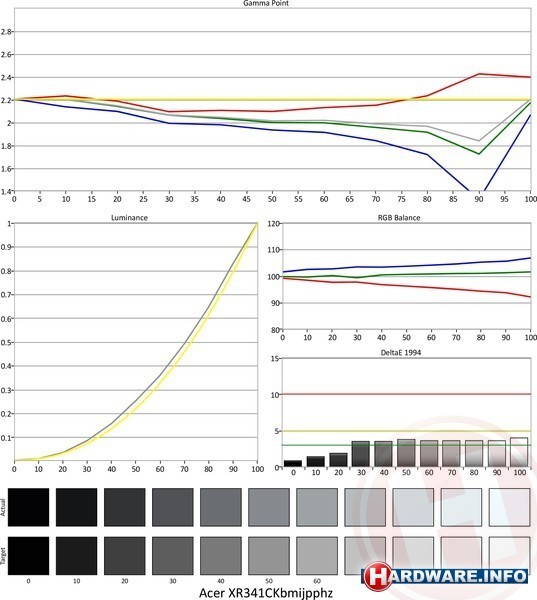Screen dimensions: 537x600
Task: Click the DeltaE bar labeled 50
Action: click(406, 453)
